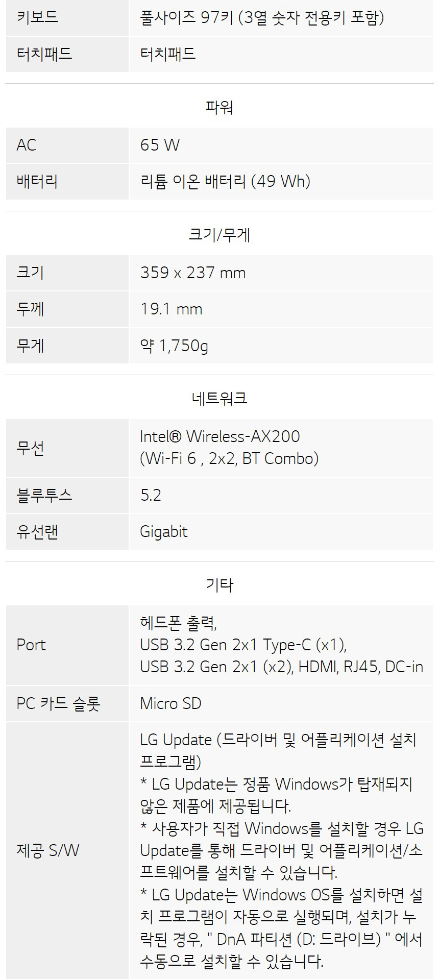Click the Port row label

point(31,645)
